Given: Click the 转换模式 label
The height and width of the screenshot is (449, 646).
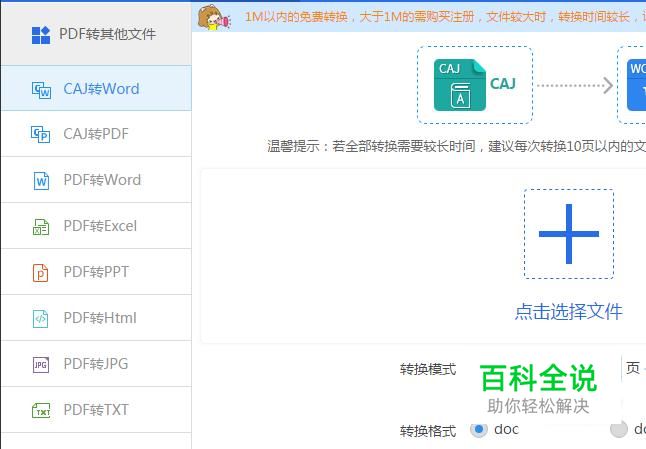Looking at the screenshot, I should click(x=428, y=369).
